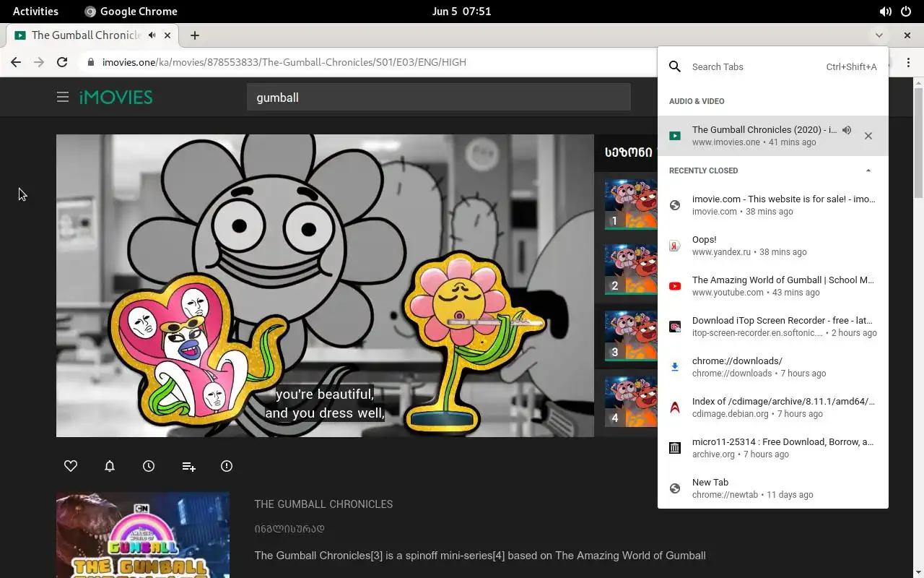Click The Gumball Chronicles poster image
The image size is (924, 578).
click(143, 535)
